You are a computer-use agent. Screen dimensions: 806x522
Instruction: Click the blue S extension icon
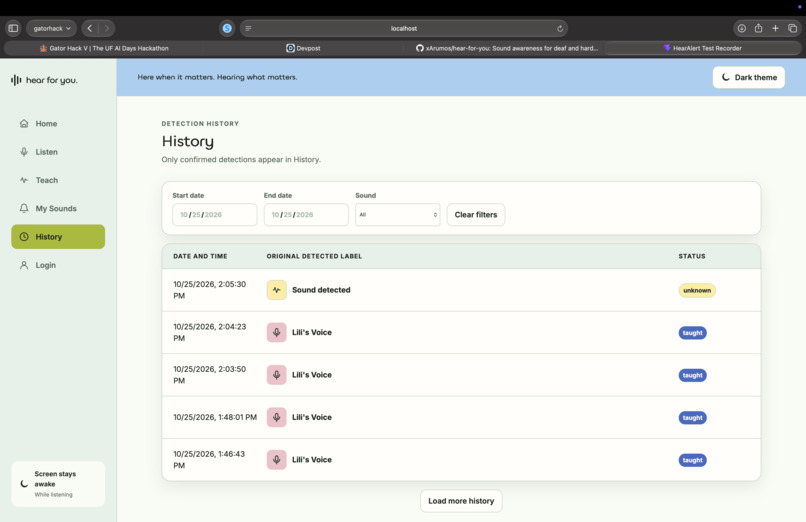click(x=227, y=28)
